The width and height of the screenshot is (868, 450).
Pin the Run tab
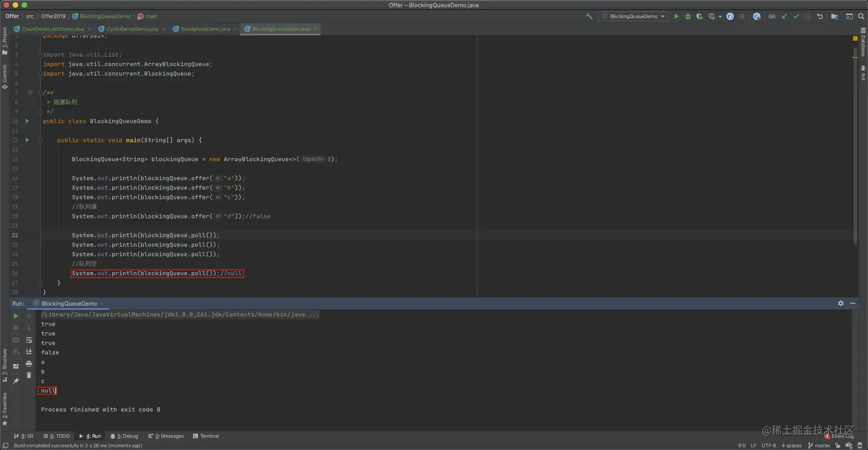16,380
